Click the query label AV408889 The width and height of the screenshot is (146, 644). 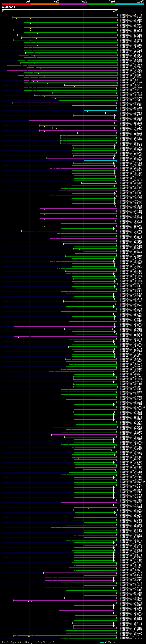click(8, 7)
